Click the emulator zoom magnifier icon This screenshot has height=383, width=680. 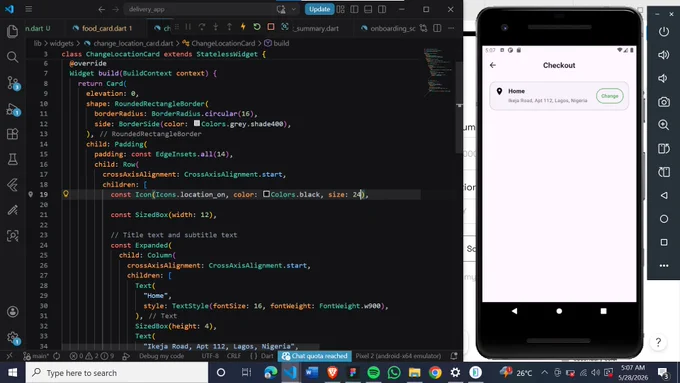(x=664, y=125)
